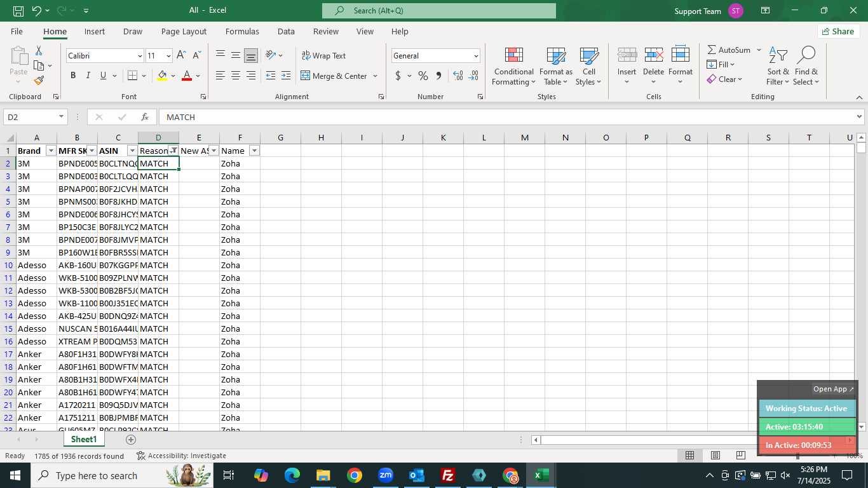The height and width of the screenshot is (488, 868).
Task: Decrease decimal places
Action: point(473,76)
